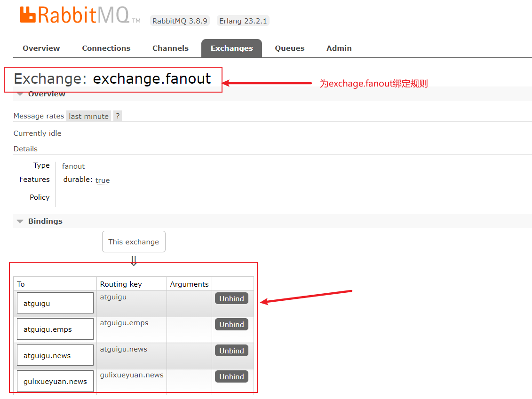
Task: Open the atguigu queue link
Action: pyautogui.click(x=55, y=303)
